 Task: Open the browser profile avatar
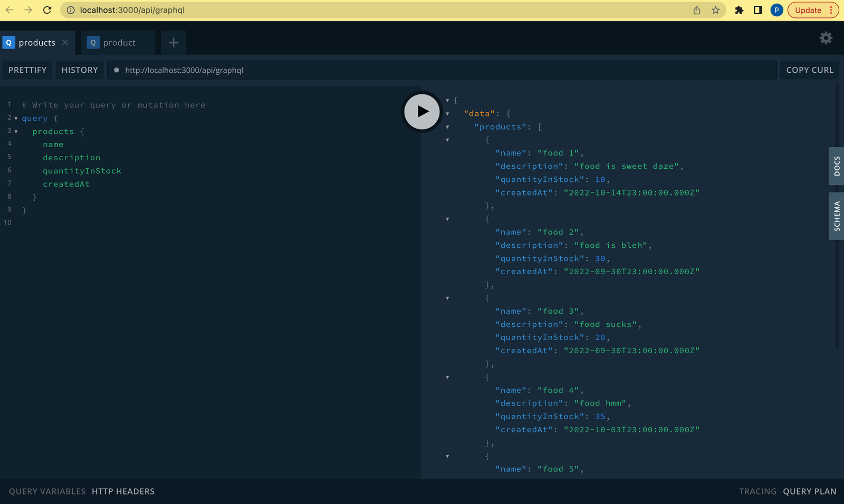coord(776,10)
